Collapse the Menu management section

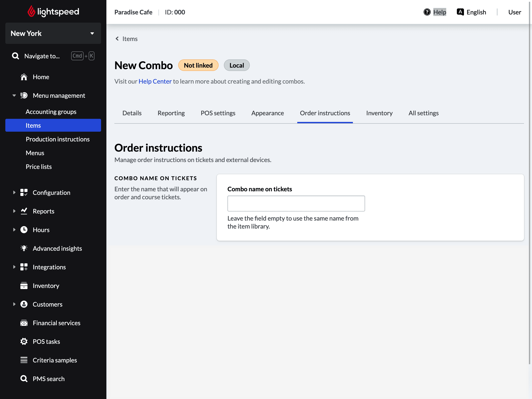tap(14, 96)
